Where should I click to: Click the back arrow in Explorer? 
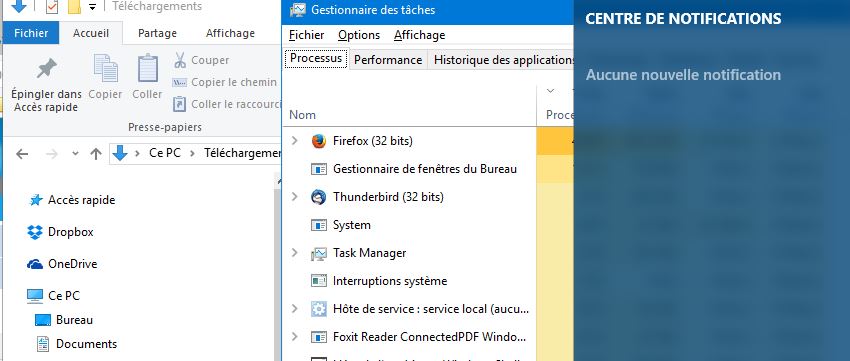click(x=22, y=154)
